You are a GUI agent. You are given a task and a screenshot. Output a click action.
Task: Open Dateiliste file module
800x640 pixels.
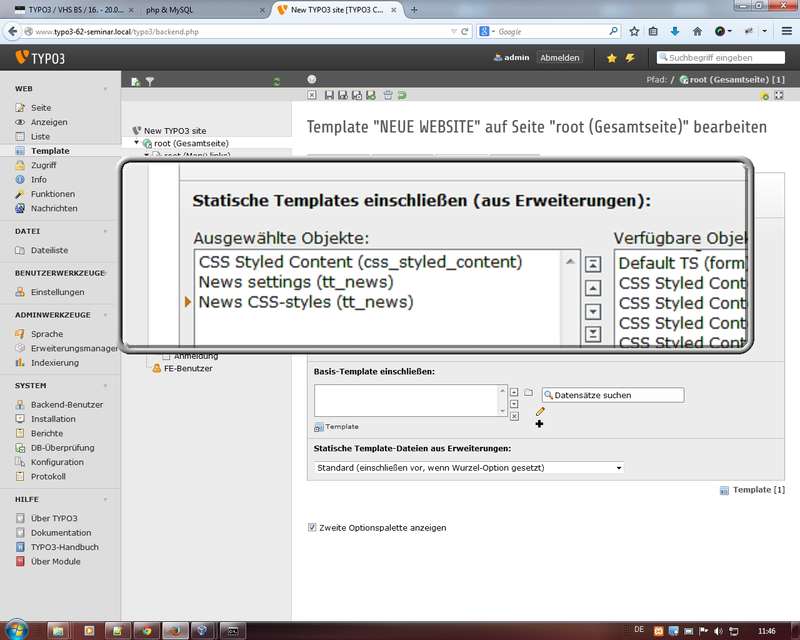coord(49,250)
